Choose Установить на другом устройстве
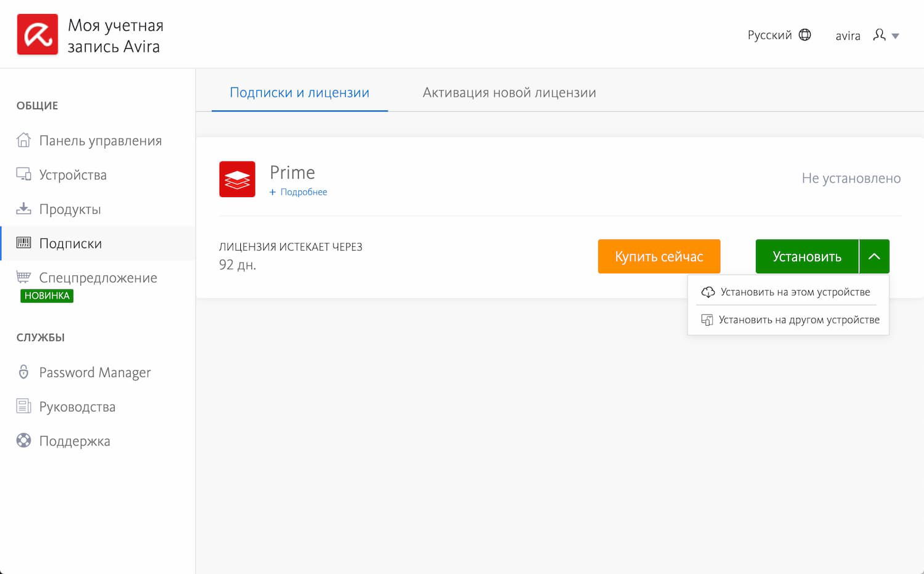This screenshot has height=574, width=924. [x=798, y=320]
